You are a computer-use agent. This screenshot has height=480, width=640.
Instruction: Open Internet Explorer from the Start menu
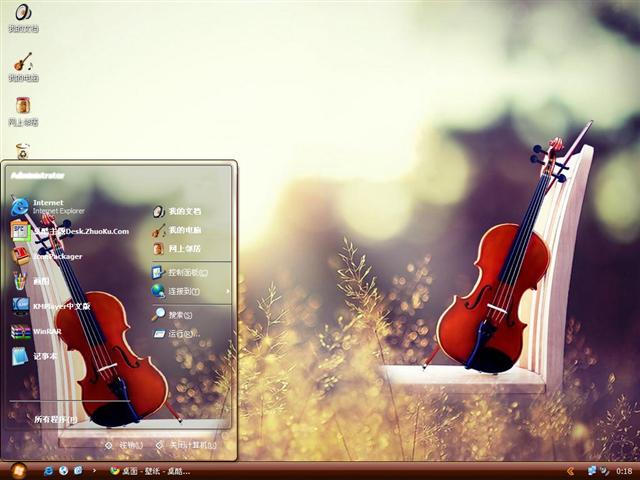[x=49, y=207]
